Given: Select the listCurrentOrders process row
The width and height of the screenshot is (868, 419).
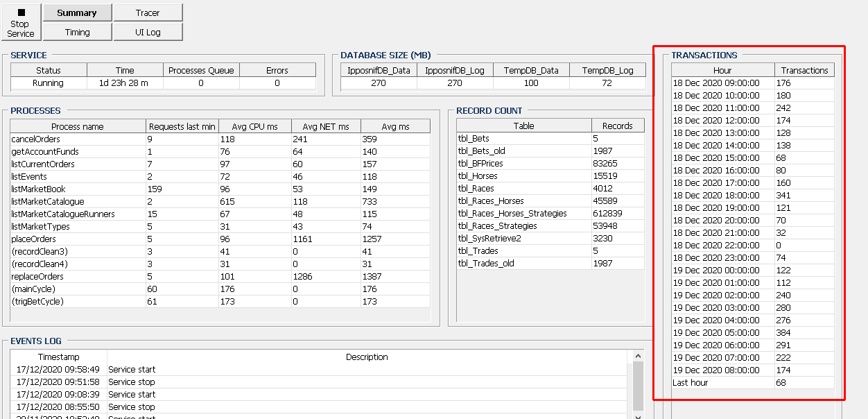Looking at the screenshot, I should [220, 164].
